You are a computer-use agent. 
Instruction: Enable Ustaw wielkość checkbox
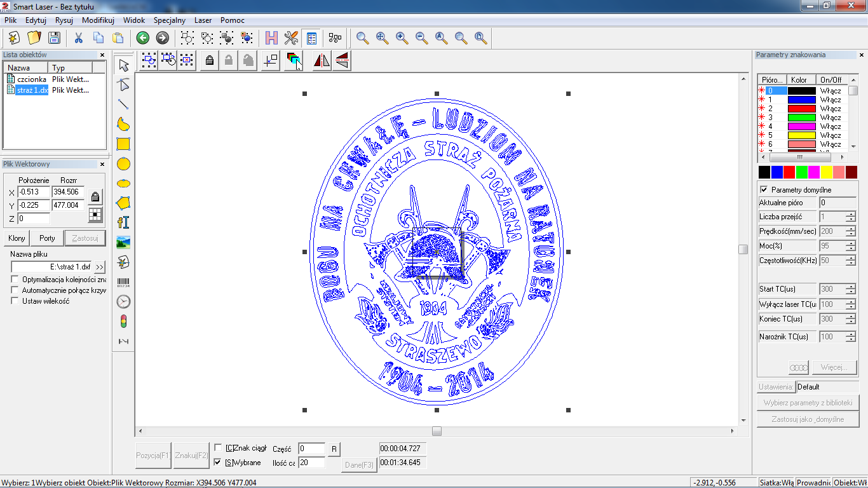(16, 301)
